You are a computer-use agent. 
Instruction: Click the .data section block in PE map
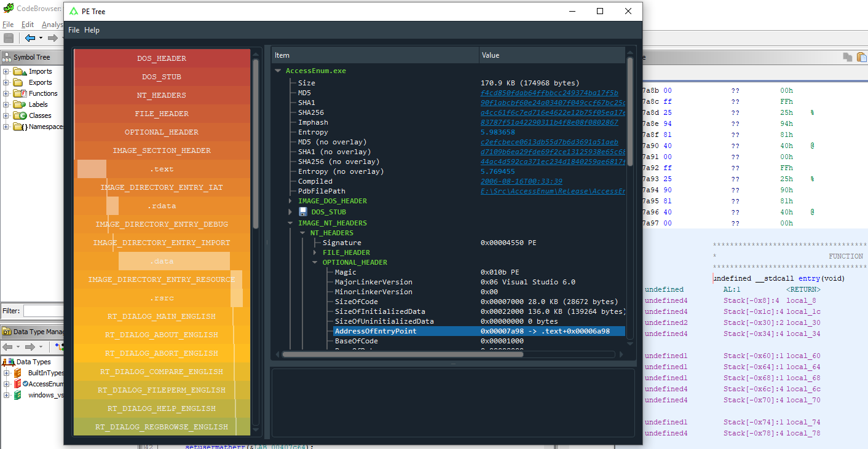point(162,261)
